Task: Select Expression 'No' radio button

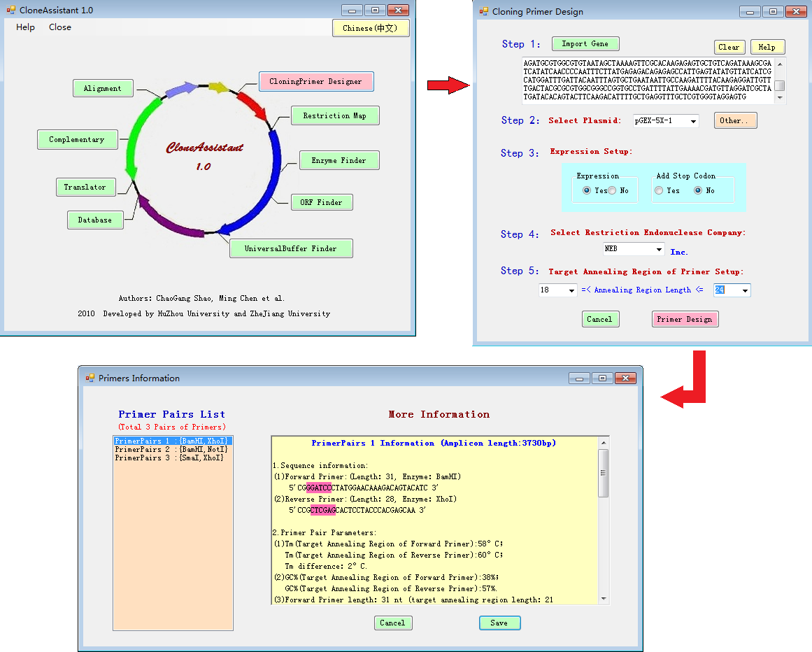Action: pyautogui.click(x=613, y=191)
